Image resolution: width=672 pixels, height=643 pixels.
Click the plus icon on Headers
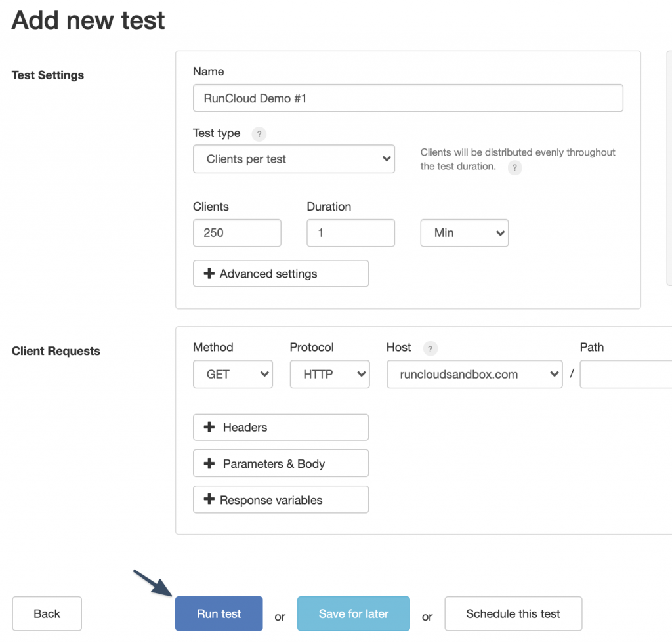(209, 427)
